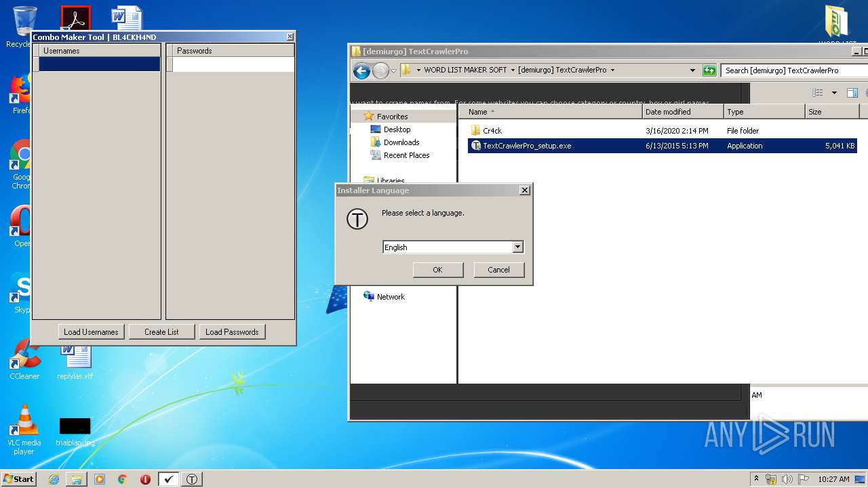The image size is (868, 488).
Task: Click Create List button
Action: (162, 332)
